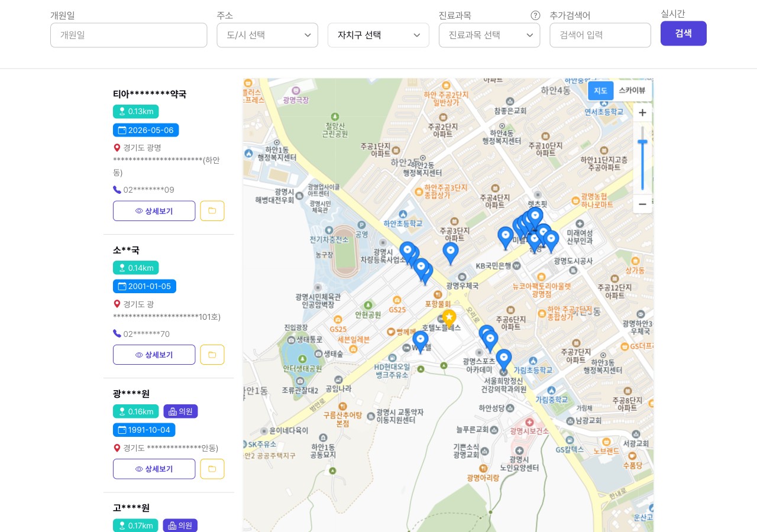Click the 의원 badge on 광****원 card

pos(180,411)
